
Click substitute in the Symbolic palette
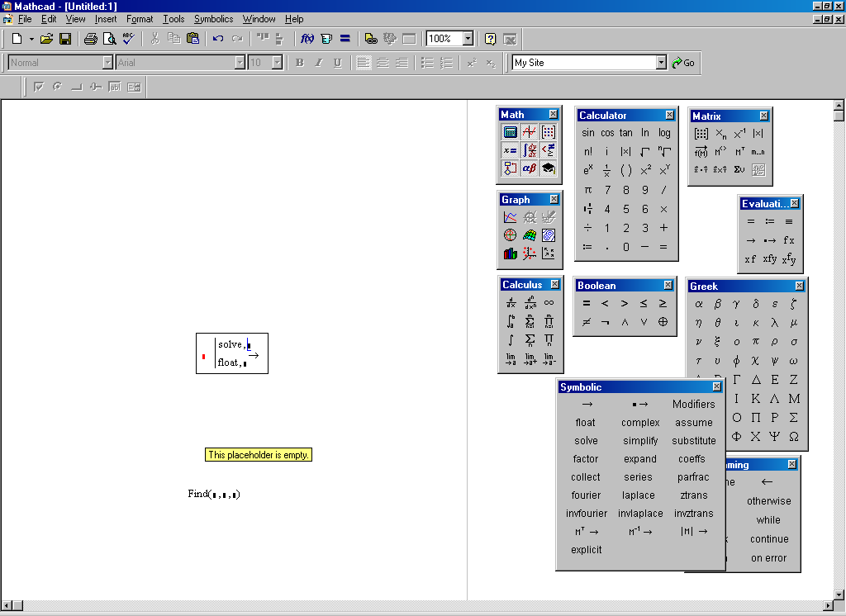[x=694, y=441]
